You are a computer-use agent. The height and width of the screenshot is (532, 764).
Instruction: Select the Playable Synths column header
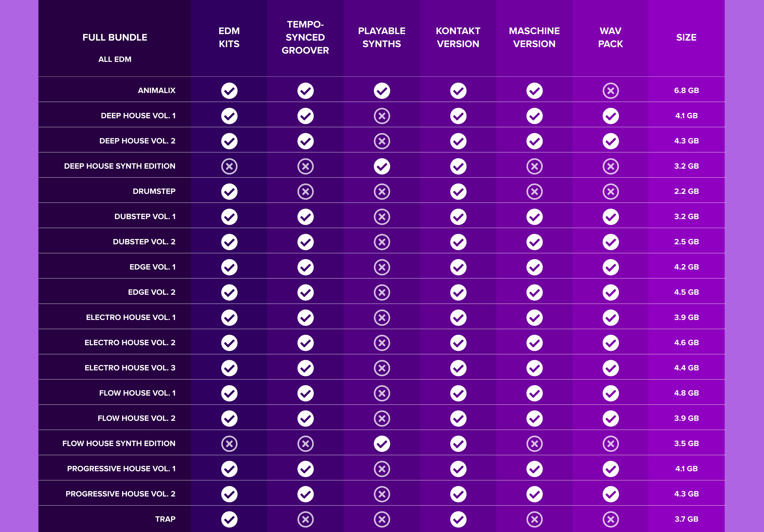point(382,37)
